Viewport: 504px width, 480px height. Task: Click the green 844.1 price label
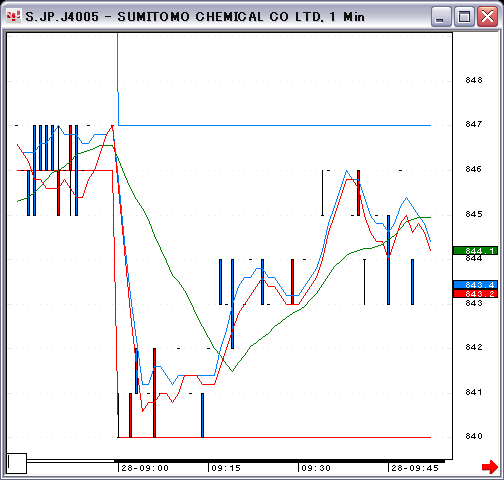coord(475,251)
